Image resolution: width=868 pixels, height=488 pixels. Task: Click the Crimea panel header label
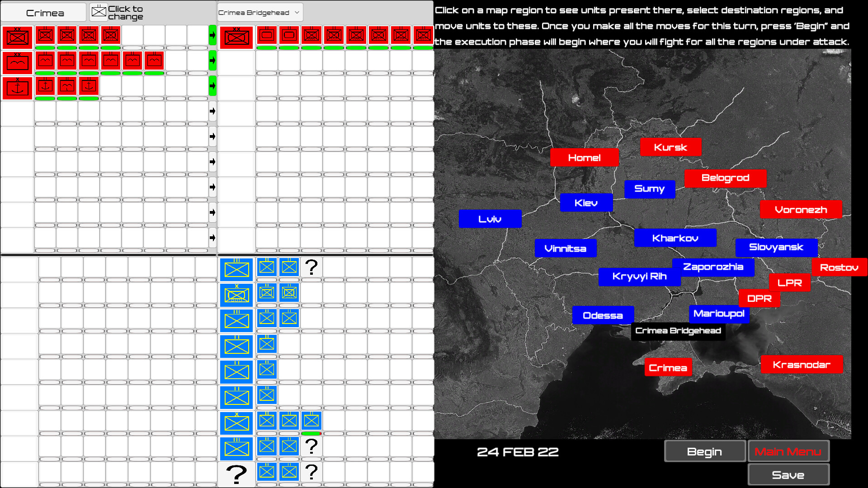tap(43, 13)
